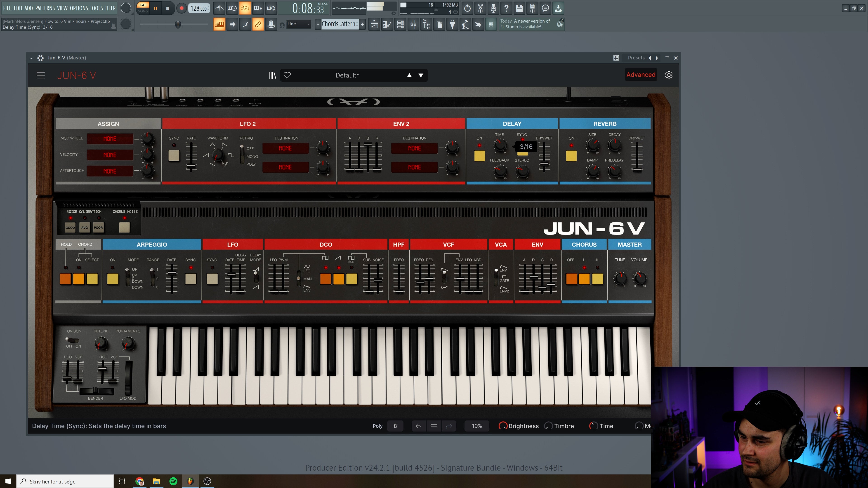This screenshot has width=868, height=488.
Task: Open the Playlist window icon
Action: (x=374, y=24)
